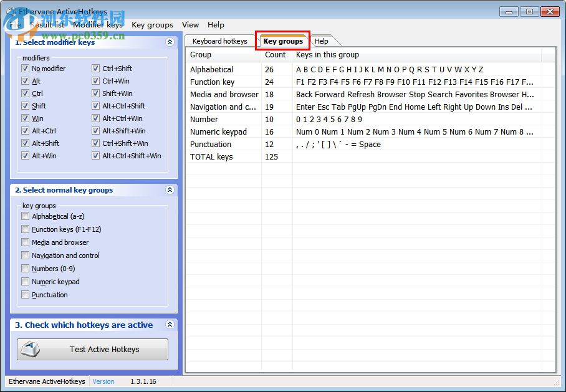Open the Help menu in menu bar
The width and height of the screenshot is (566, 392).
click(x=216, y=25)
